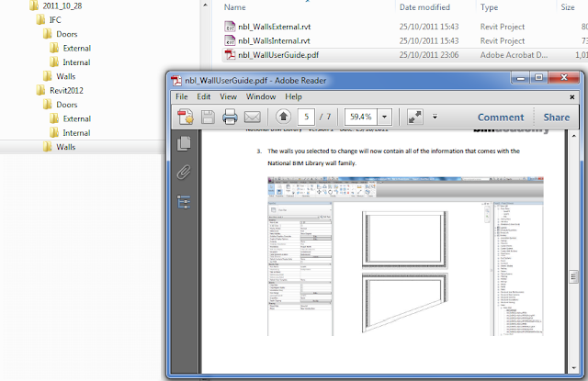Click the nbl_WallUserGuide.pdf file icon
The image size is (588, 381).
point(230,55)
